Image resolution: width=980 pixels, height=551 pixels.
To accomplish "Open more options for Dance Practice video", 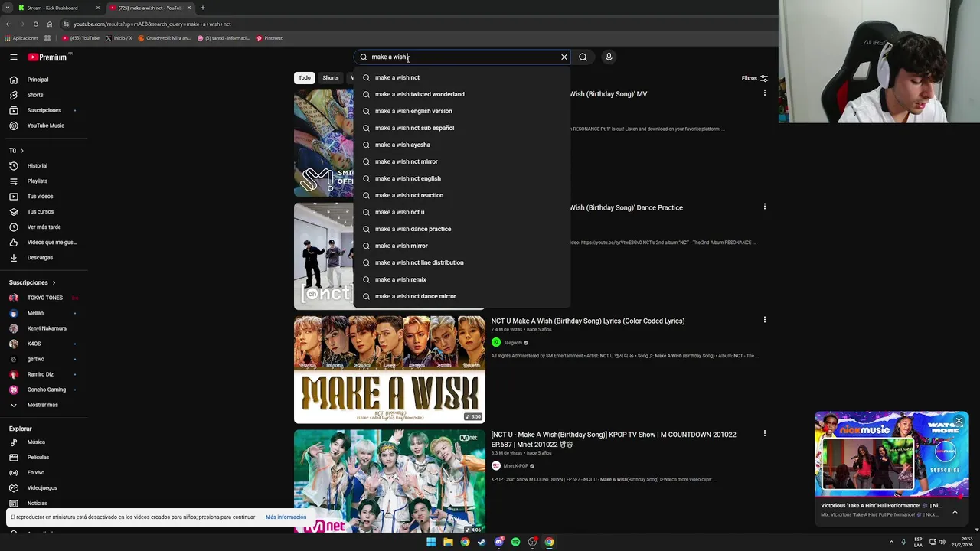I will point(764,207).
